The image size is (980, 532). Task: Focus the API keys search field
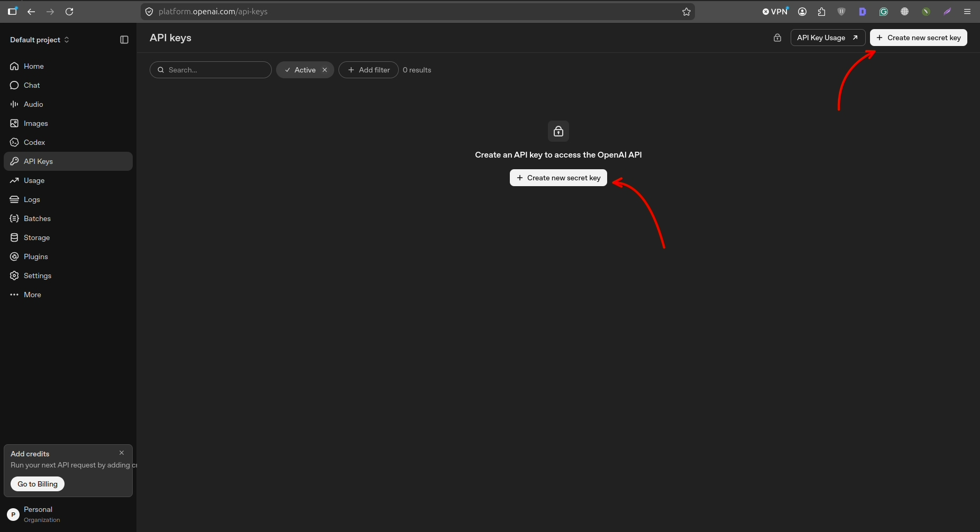[x=210, y=70]
